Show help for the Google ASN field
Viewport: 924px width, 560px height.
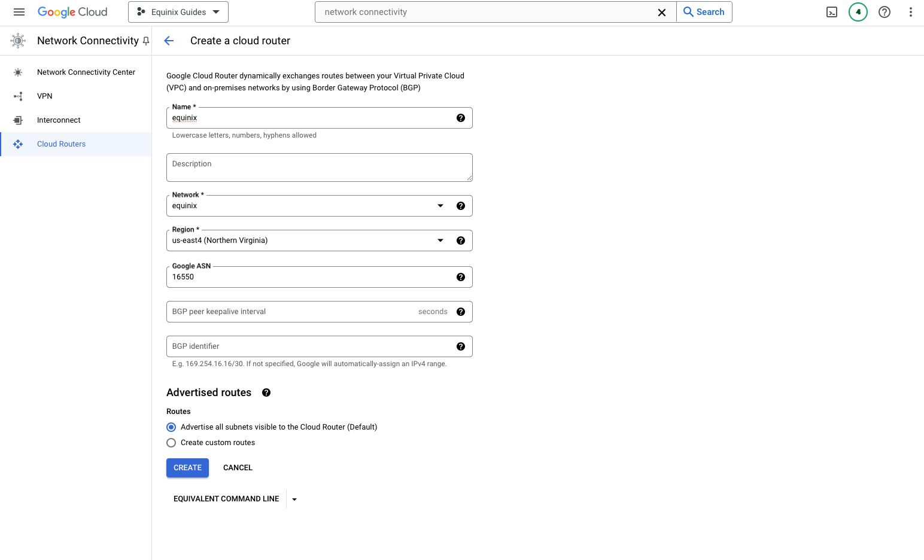[461, 277]
